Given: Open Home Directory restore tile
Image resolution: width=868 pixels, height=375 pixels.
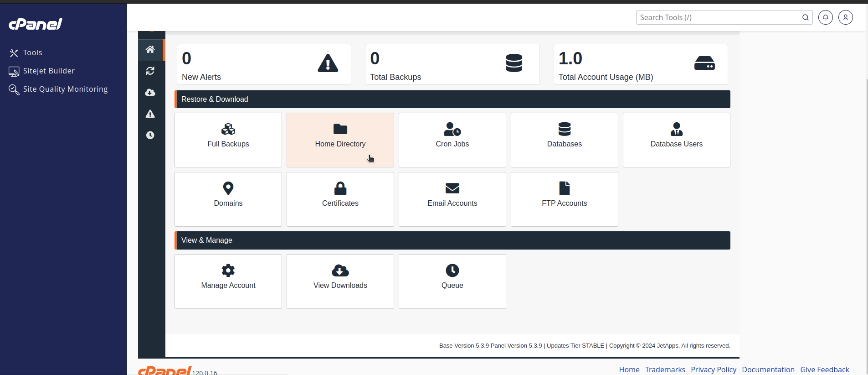Looking at the screenshot, I should point(340,140).
